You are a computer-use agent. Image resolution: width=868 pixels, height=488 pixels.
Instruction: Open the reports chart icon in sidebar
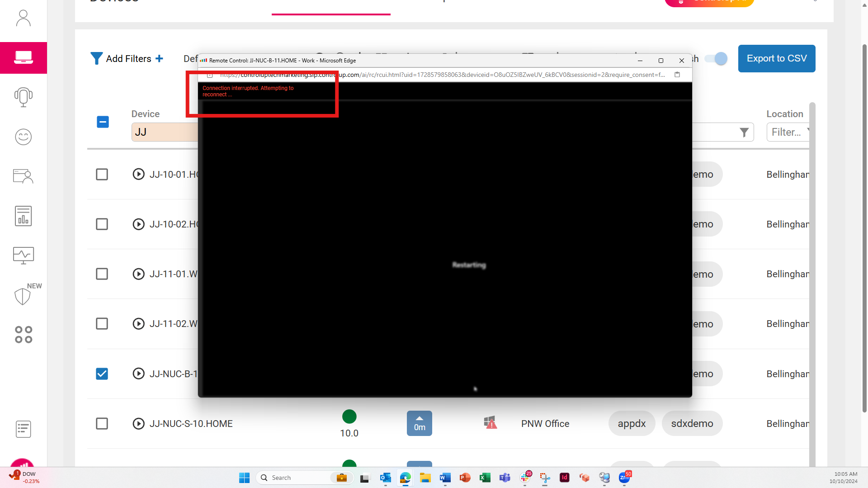[23, 216]
